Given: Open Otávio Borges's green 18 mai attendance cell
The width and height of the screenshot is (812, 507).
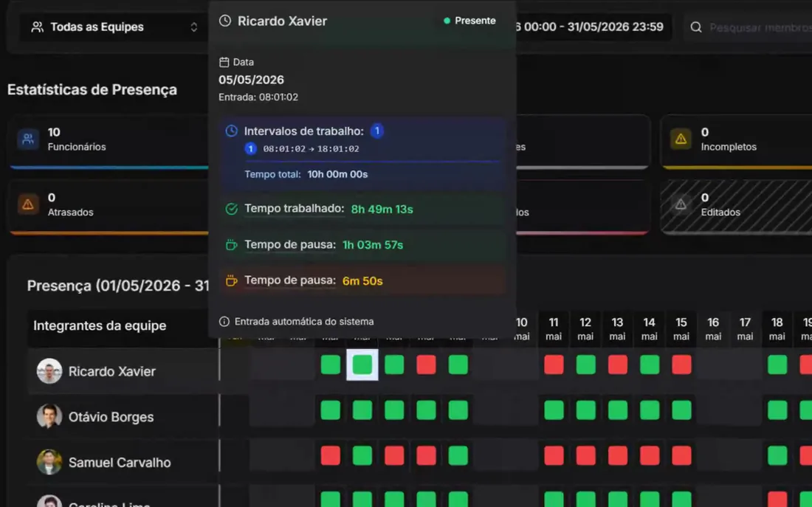Looking at the screenshot, I should click(x=777, y=410).
